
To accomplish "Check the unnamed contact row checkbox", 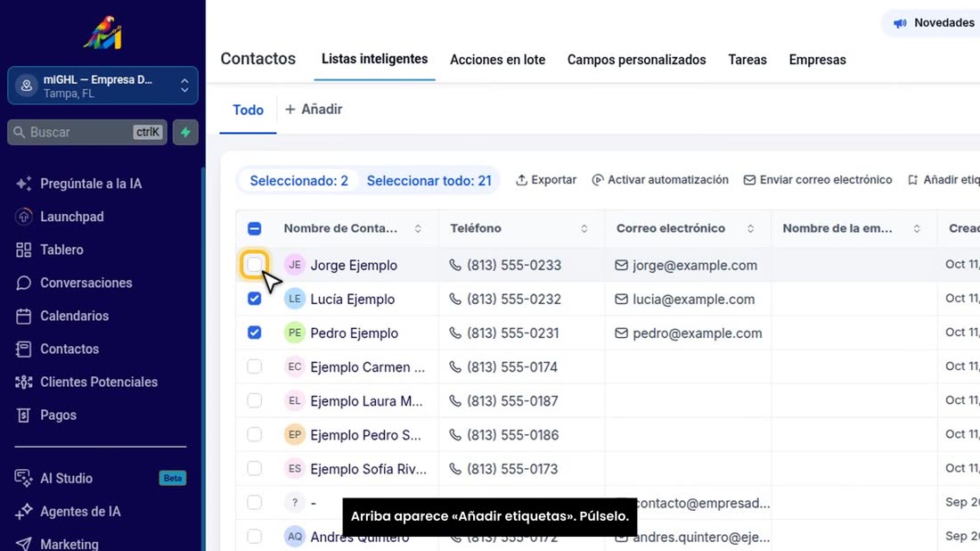I will (x=255, y=502).
